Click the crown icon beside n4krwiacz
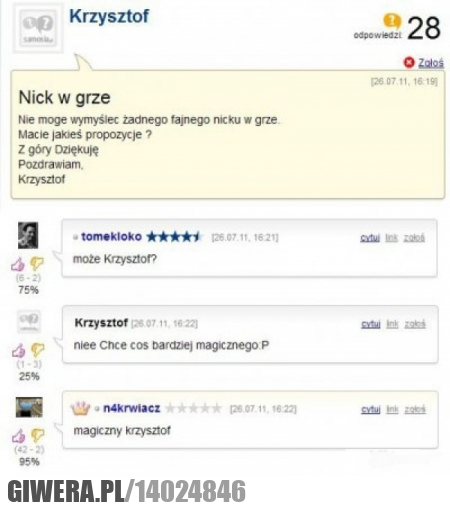The height and width of the screenshot is (507, 450). coord(80,408)
